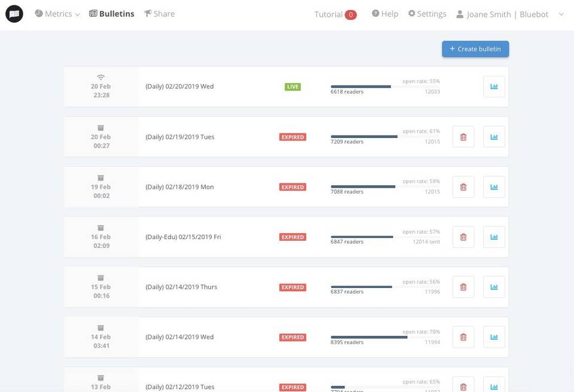The width and height of the screenshot is (574, 392).
Task: Click trash icon for 02/14/2019 Wed bulletin
Action: click(x=463, y=338)
